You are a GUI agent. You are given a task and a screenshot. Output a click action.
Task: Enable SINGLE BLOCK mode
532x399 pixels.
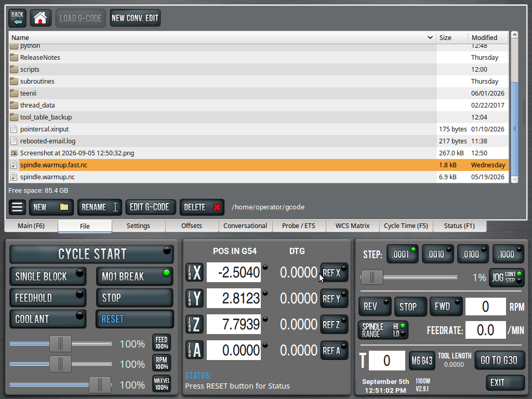(48, 276)
